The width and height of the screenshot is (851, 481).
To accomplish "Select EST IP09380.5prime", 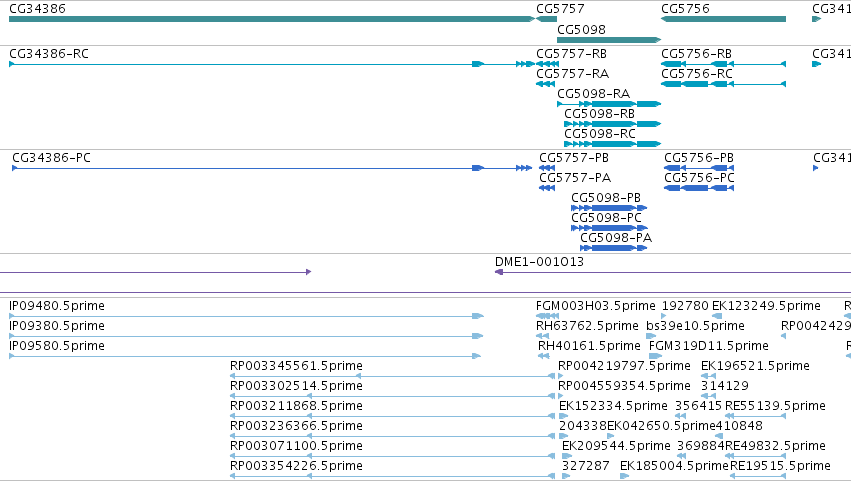I will [57, 326].
